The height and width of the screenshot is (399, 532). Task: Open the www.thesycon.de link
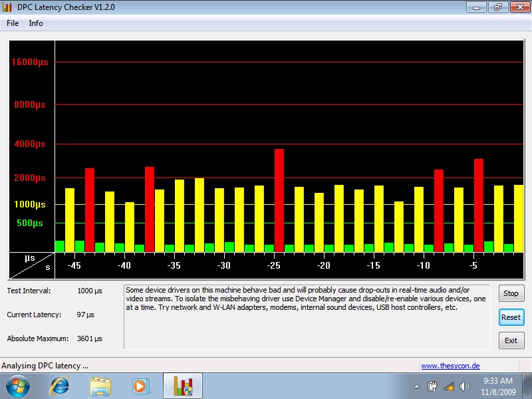click(450, 366)
